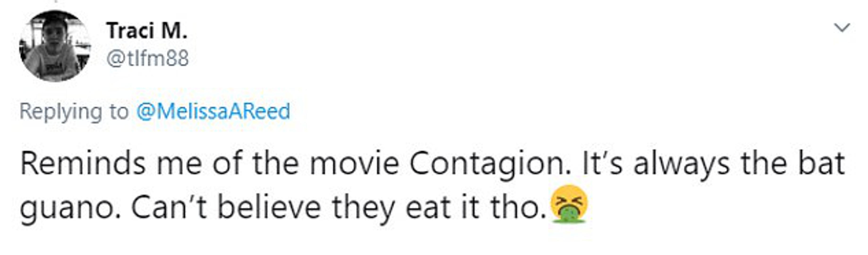Open Traci M.'s profile picture
The width and height of the screenshot is (868, 255).
click(55, 46)
